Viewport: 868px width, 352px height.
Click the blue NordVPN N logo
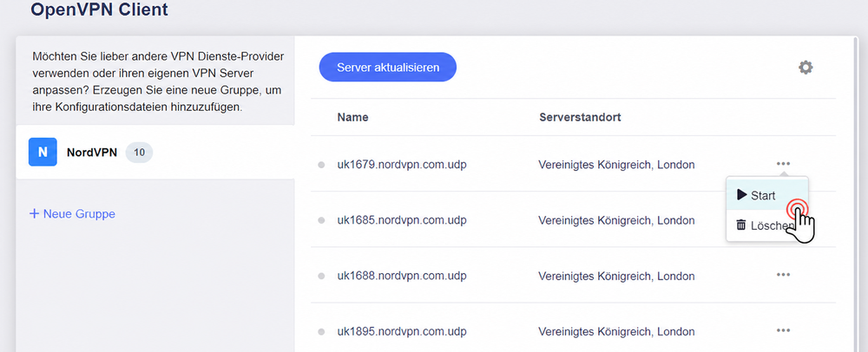[43, 152]
